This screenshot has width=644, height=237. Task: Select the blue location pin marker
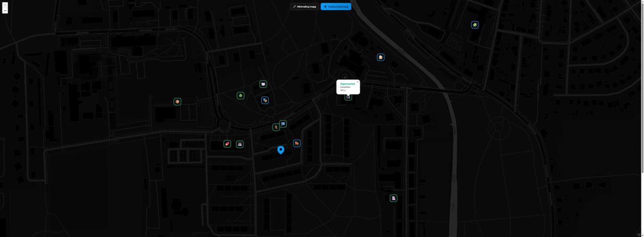click(x=281, y=150)
